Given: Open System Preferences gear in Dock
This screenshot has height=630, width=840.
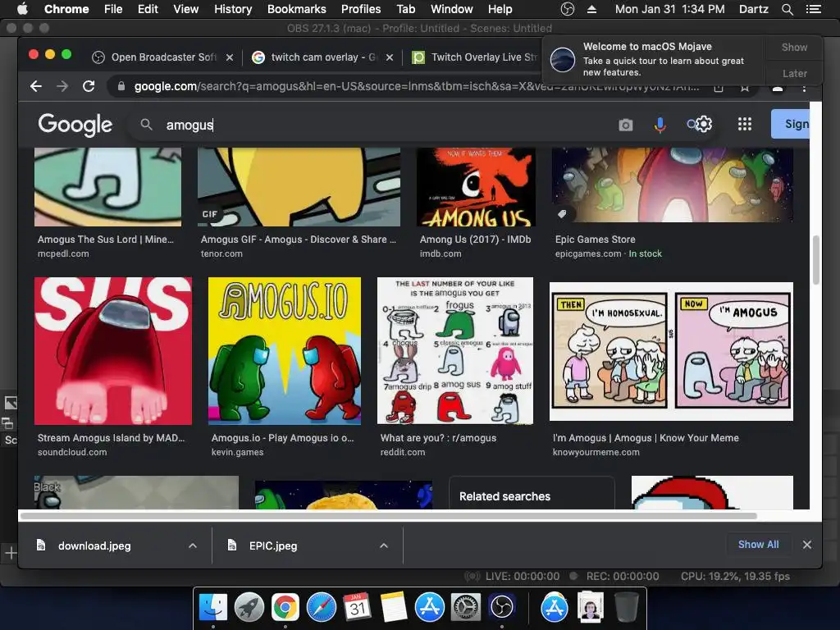Looking at the screenshot, I should pyautogui.click(x=466, y=608).
